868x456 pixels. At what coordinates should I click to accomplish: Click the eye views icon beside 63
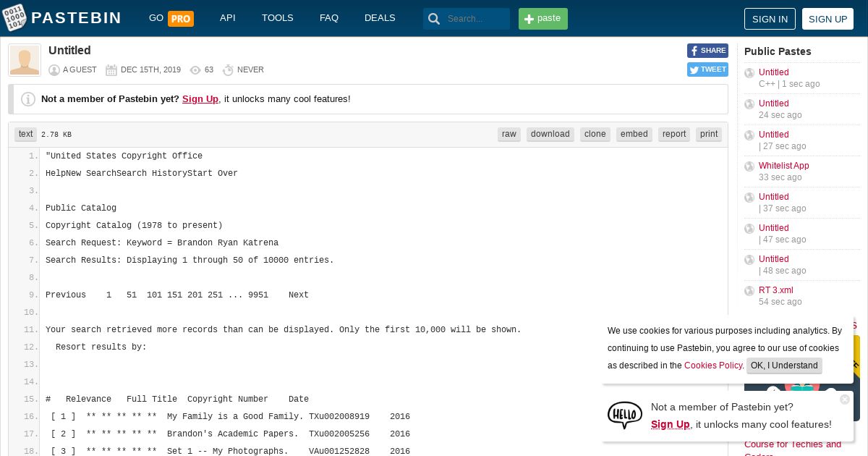click(195, 70)
